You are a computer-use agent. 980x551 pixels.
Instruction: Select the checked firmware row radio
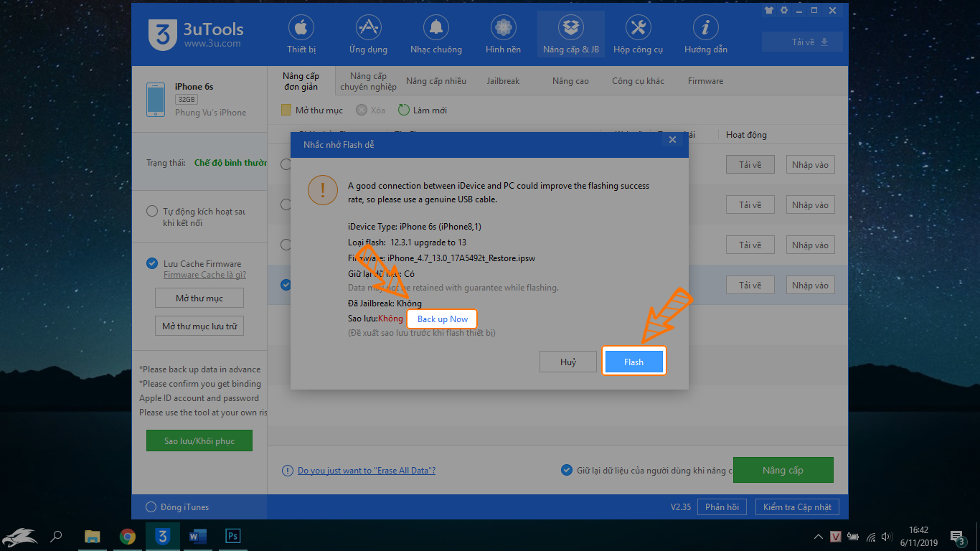[286, 285]
